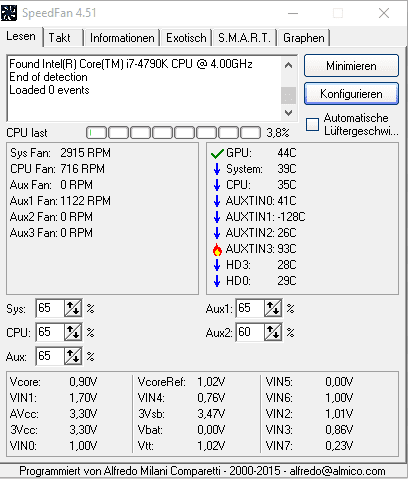Click the SpeedFan app icon in title bar
Viewport: 408px width, 479px height.
[x=9, y=13]
